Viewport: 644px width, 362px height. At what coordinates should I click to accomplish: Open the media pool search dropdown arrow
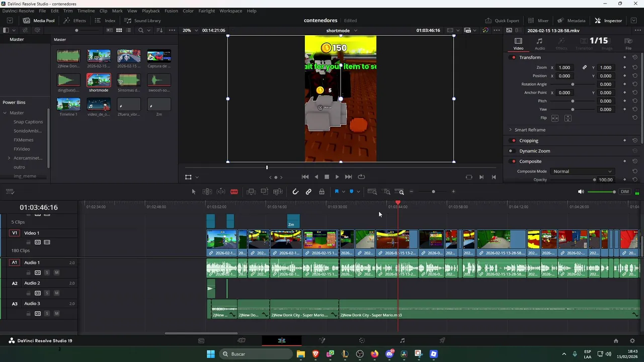149,30
